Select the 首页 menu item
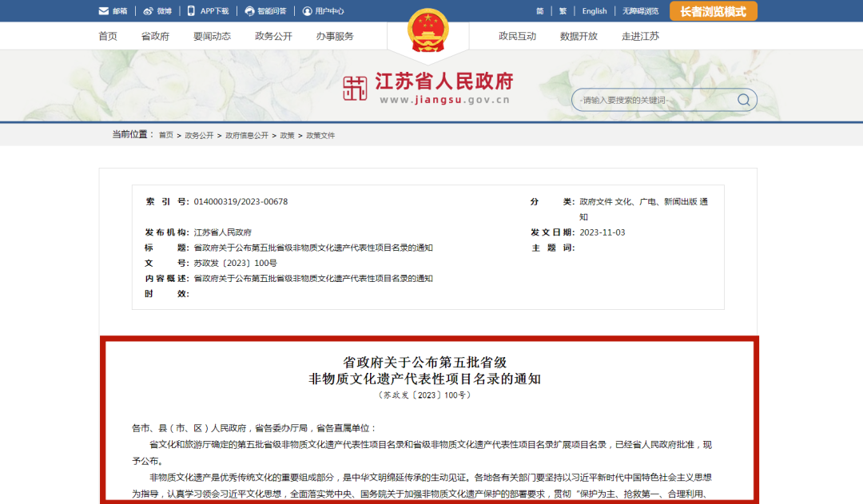The height and width of the screenshot is (504, 863). coord(107,36)
